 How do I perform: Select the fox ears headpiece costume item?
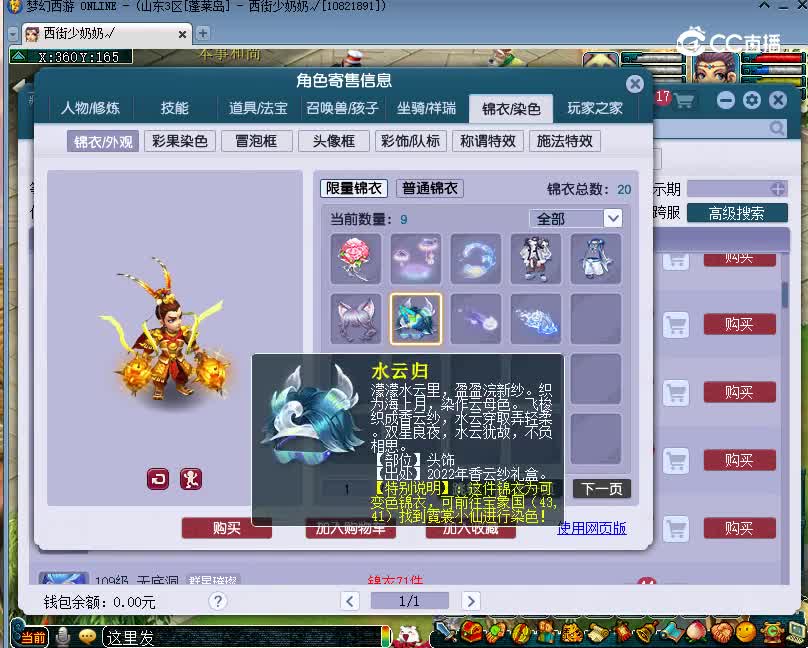356,319
